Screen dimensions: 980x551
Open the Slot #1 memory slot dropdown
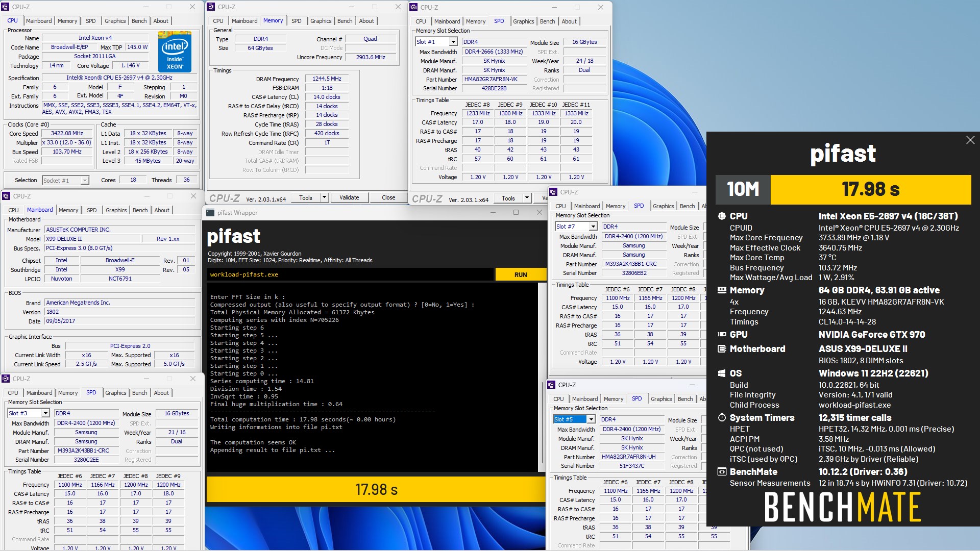(x=453, y=42)
